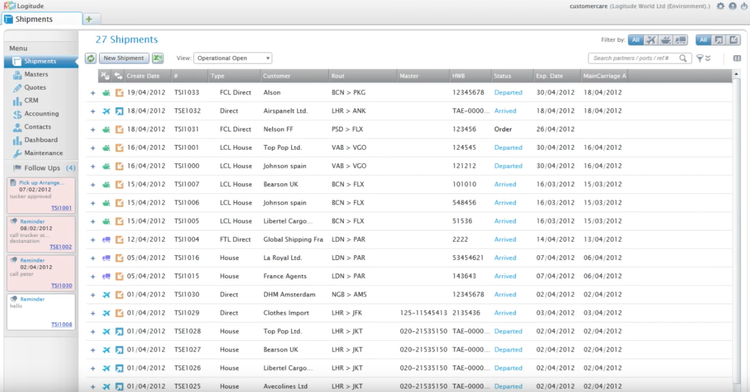Screen dimensions: 750x392
Task: Expand row TSI1031 with plus
Action: pyautogui.click(x=93, y=130)
